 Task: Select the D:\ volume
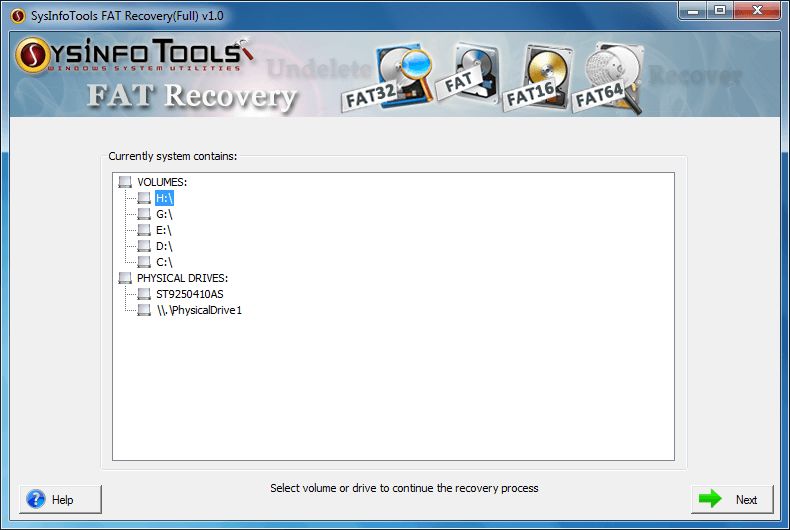(x=164, y=246)
